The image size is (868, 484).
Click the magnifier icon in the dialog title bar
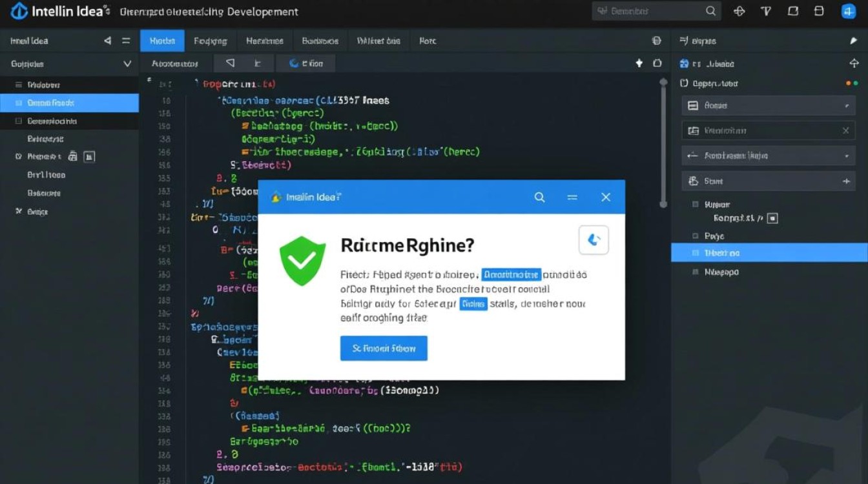(x=539, y=197)
